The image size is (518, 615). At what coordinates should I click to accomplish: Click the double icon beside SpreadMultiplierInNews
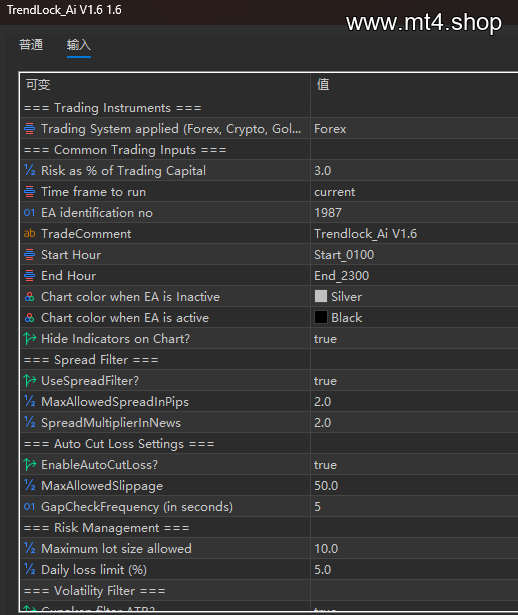[29, 422]
